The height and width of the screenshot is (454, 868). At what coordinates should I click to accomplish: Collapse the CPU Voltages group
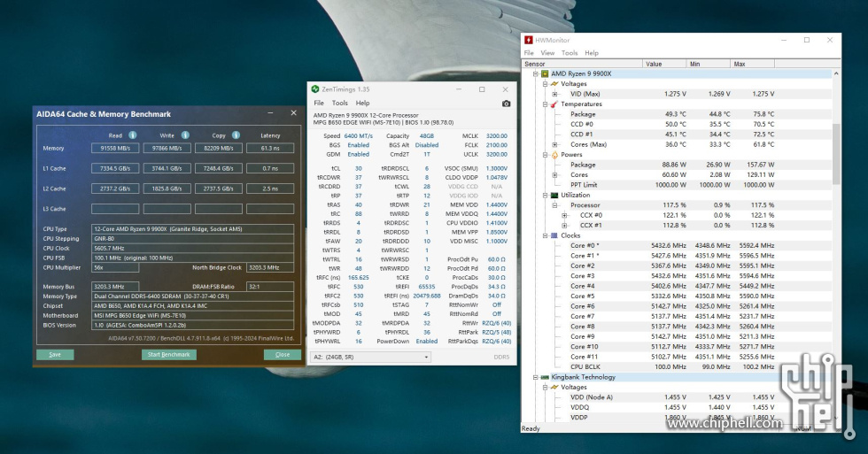(x=545, y=84)
